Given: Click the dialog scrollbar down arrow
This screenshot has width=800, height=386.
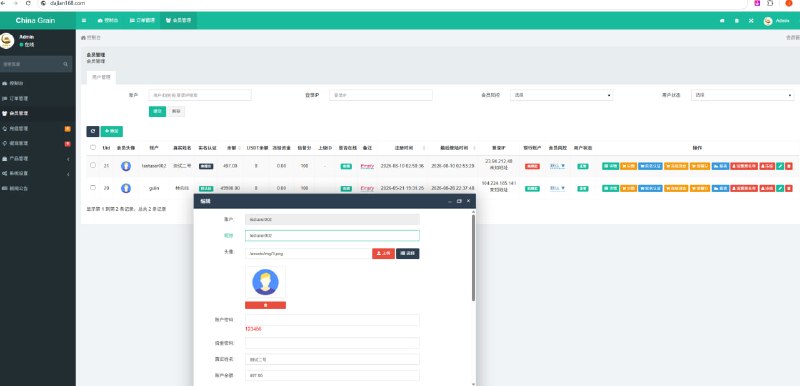Looking at the screenshot, I should point(473,383).
